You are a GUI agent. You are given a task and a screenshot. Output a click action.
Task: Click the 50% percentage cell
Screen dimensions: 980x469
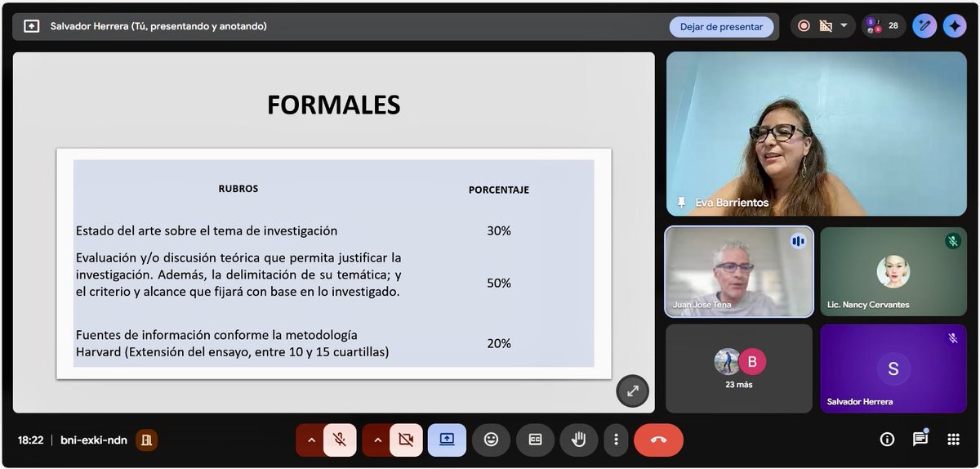(498, 283)
